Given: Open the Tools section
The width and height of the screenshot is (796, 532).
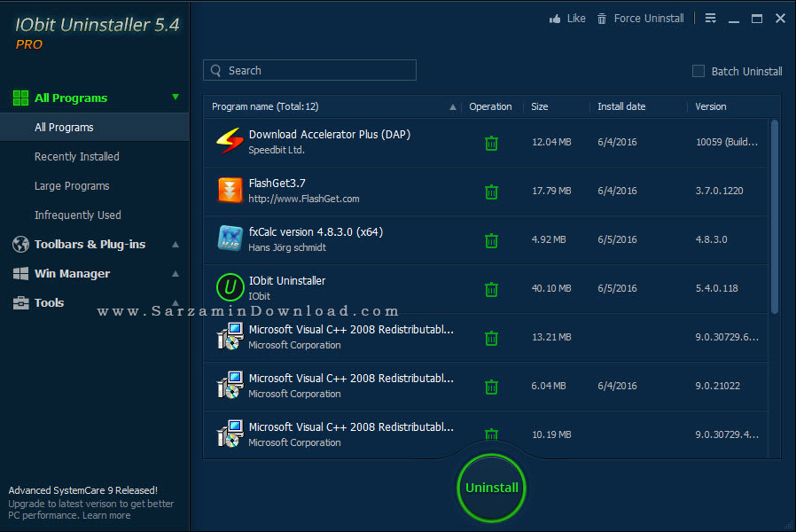Looking at the screenshot, I should pos(49,303).
